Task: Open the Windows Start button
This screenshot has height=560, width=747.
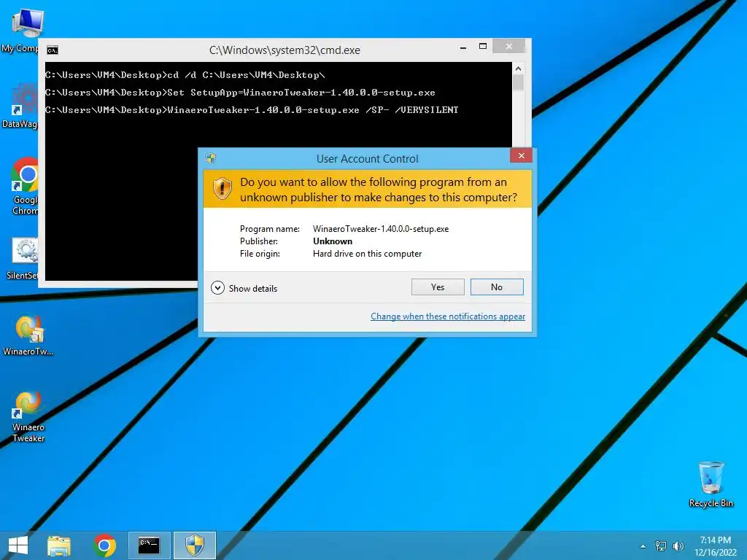Action: (18, 545)
